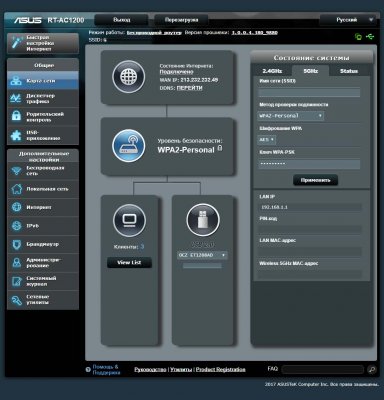Click the WPA-PSK key input field

(x=309, y=164)
